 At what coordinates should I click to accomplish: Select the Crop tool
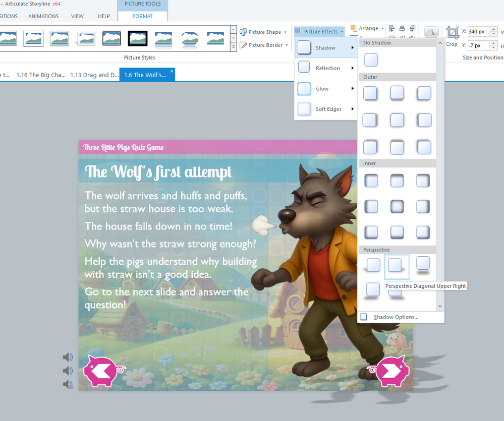[452, 37]
